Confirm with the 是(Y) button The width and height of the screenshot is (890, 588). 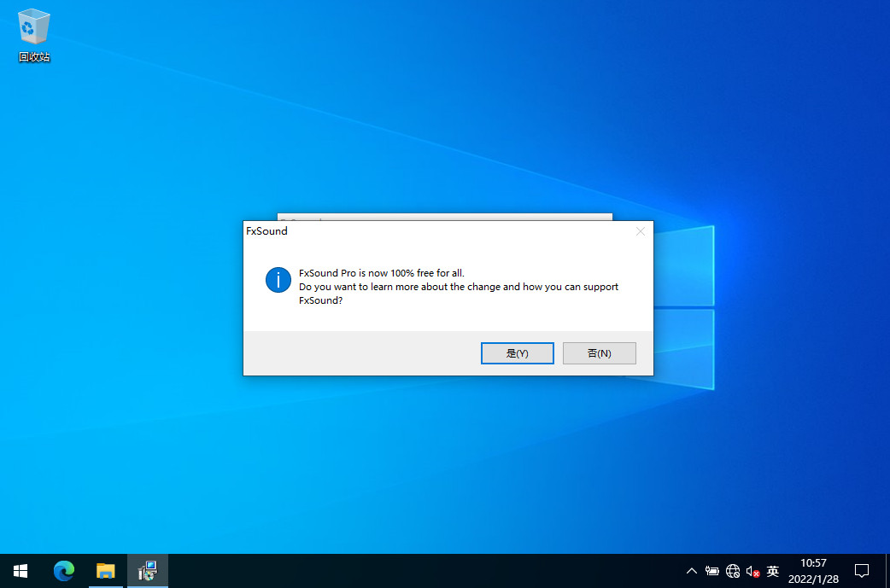(517, 353)
